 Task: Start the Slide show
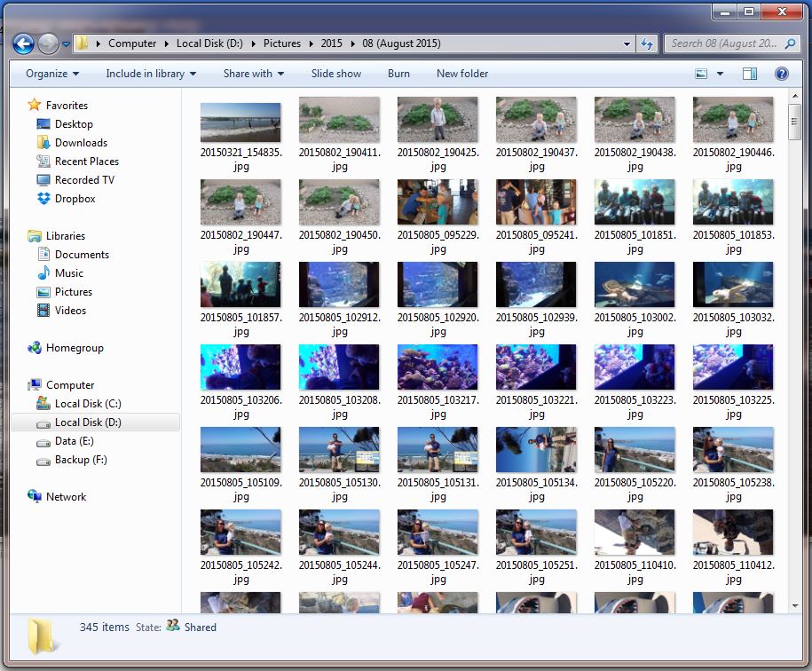tap(336, 74)
